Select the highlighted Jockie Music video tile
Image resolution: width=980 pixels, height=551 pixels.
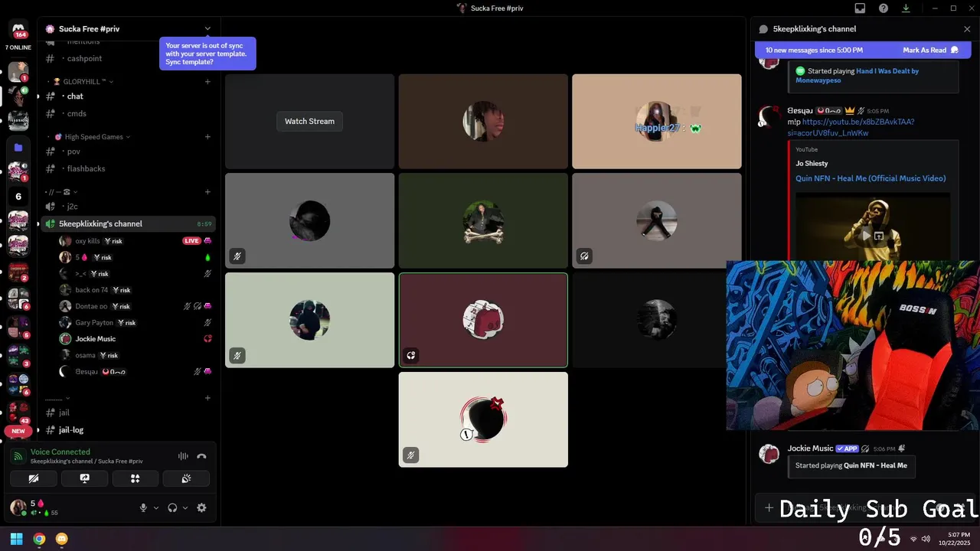483,320
